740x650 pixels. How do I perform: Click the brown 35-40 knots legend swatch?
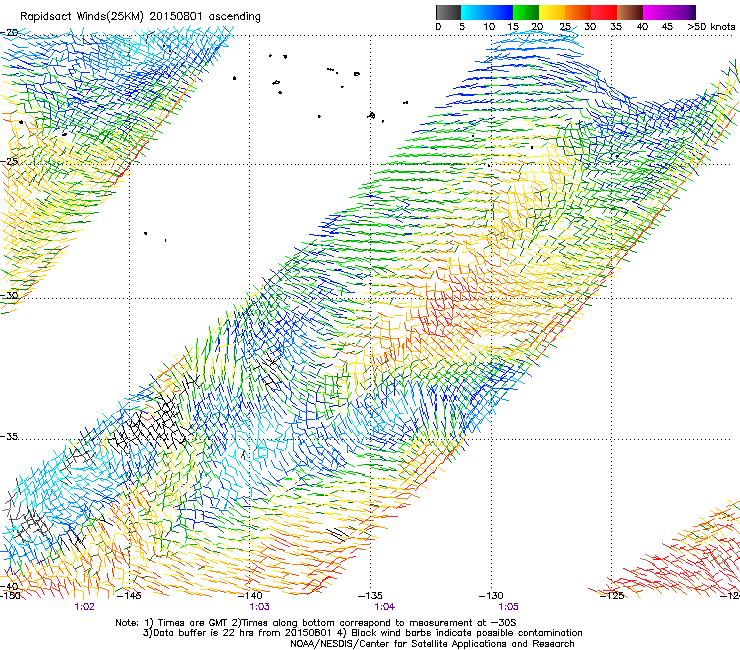(630, 12)
